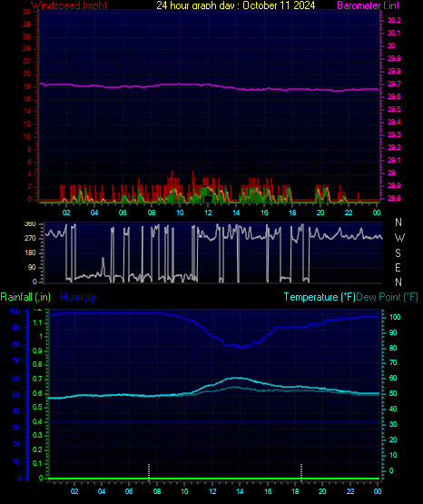
Task: Click the Barometer (.in) axis title
Action: pos(364,5)
